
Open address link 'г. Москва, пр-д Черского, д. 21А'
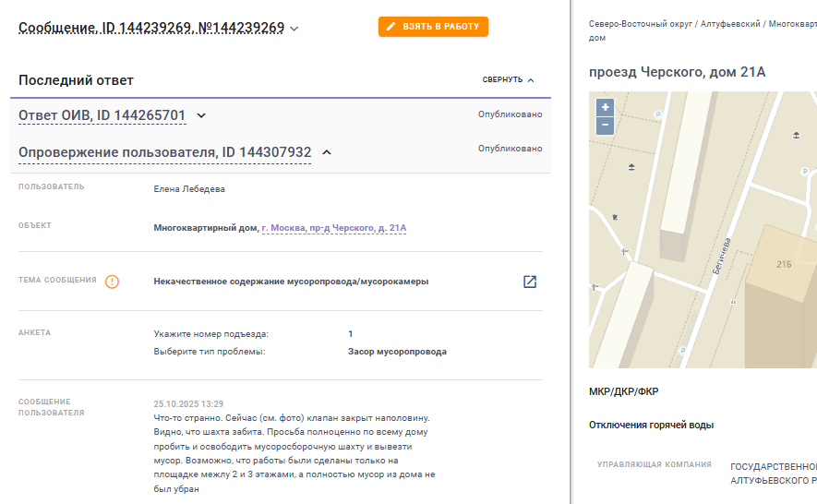click(334, 228)
